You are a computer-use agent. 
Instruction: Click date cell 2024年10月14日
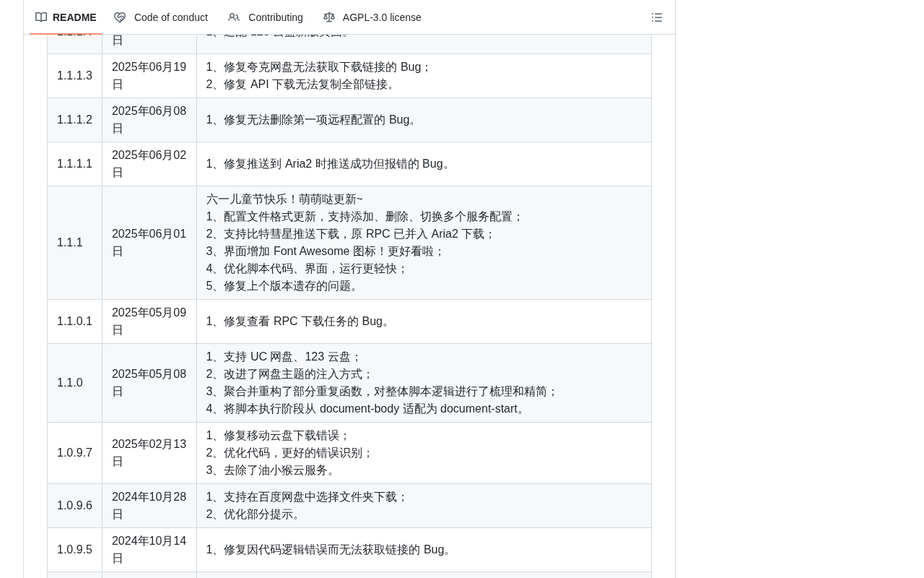tap(149, 550)
